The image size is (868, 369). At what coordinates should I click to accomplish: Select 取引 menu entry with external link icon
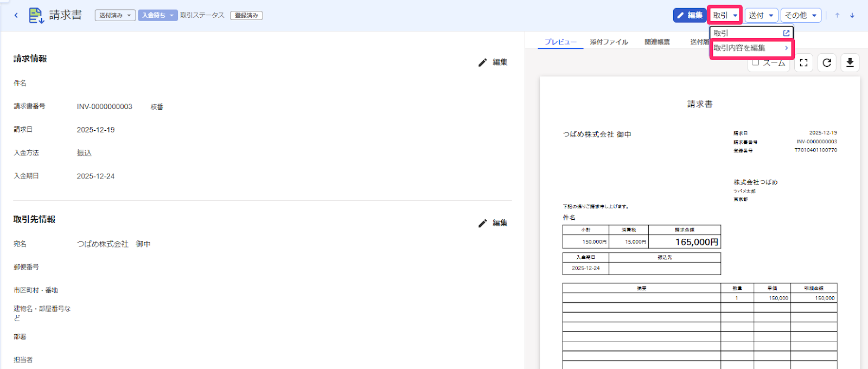751,33
